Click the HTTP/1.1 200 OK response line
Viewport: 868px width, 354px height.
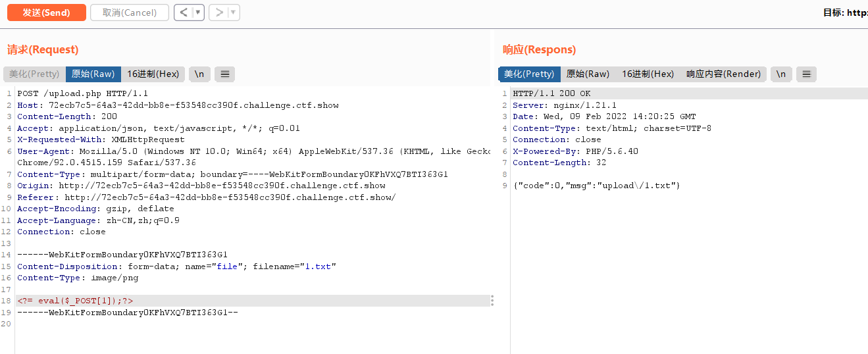click(x=551, y=93)
